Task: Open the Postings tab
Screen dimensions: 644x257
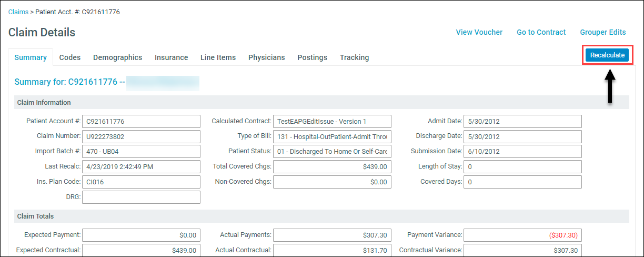Action: coord(313,57)
